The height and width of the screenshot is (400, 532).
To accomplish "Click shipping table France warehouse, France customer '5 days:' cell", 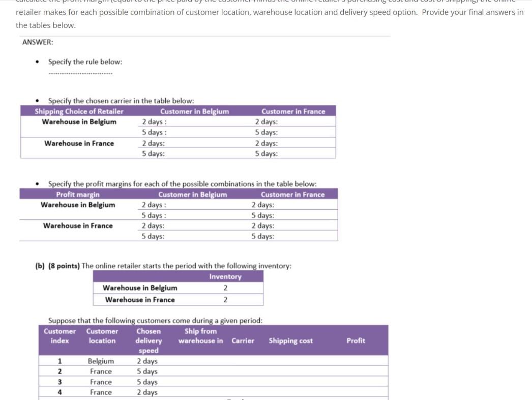I will click(294, 153).
